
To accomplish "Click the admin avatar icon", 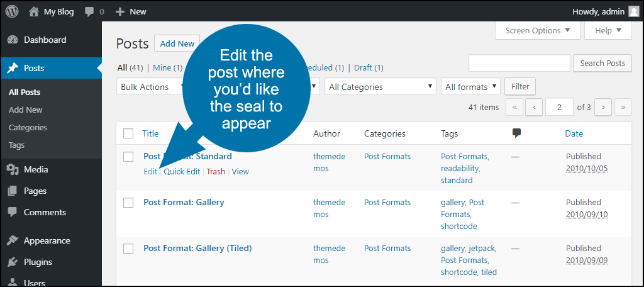I will point(634,12).
